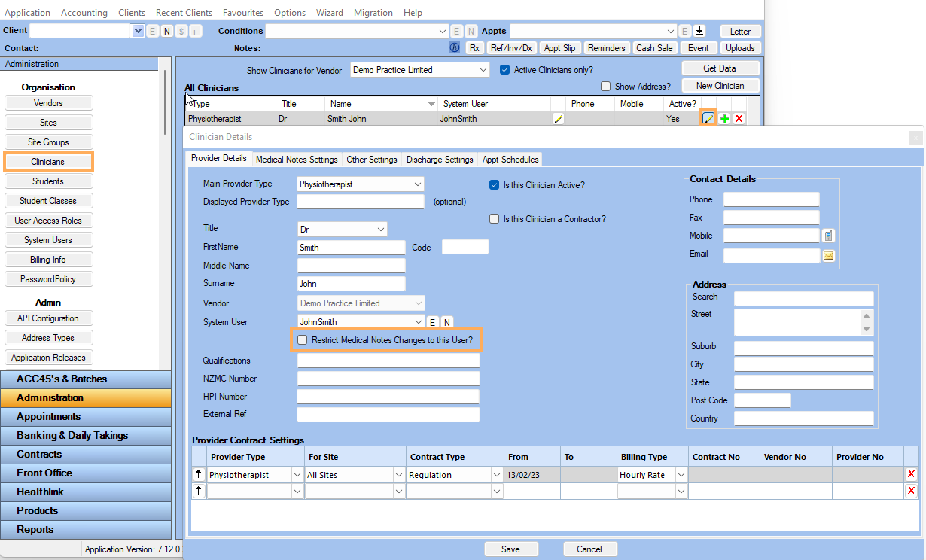This screenshot has height=560, width=926.
Task: Click red X on Physiotherapist contract row
Action: click(911, 474)
